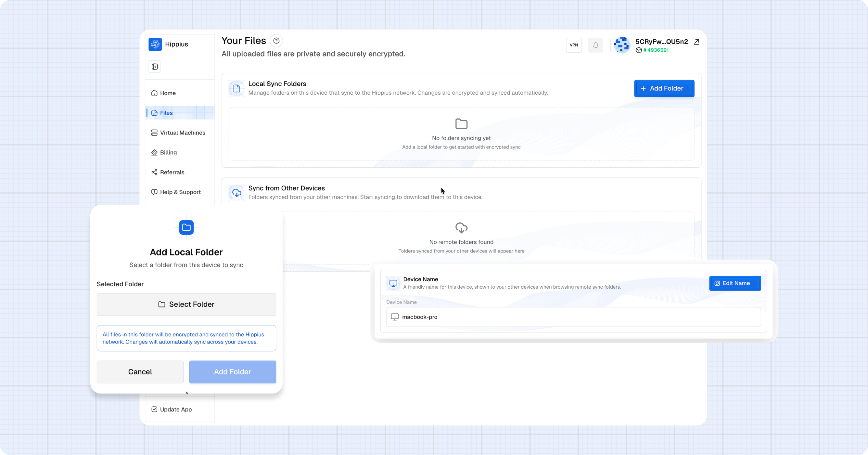Click the document icon beside Local Sync Folders
Image resolution: width=868 pixels, height=455 pixels.
click(237, 88)
